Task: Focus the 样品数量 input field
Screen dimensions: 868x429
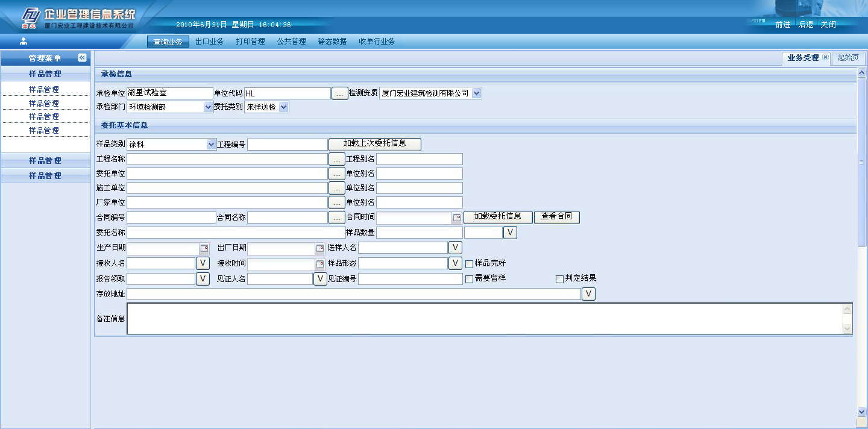Action: [x=420, y=233]
